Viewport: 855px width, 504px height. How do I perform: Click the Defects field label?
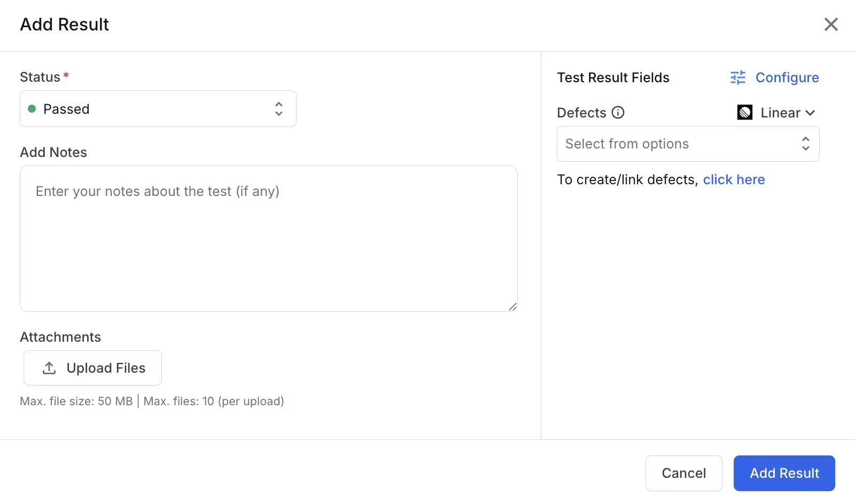[x=581, y=113]
